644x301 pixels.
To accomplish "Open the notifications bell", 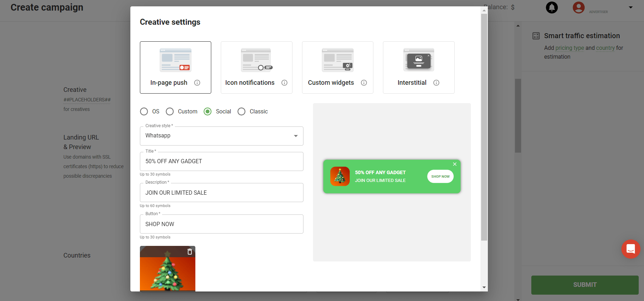I will pyautogui.click(x=552, y=7).
